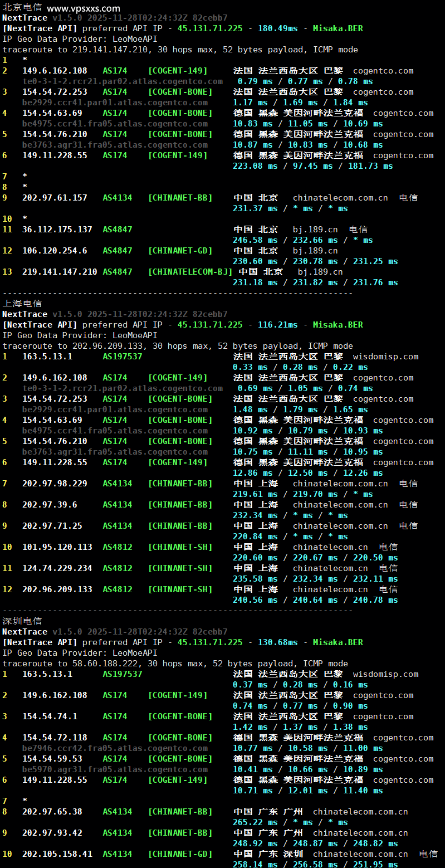The image size is (445, 868).
Task: Click hop IP 101.95.120.113
Action: [x=57, y=547]
